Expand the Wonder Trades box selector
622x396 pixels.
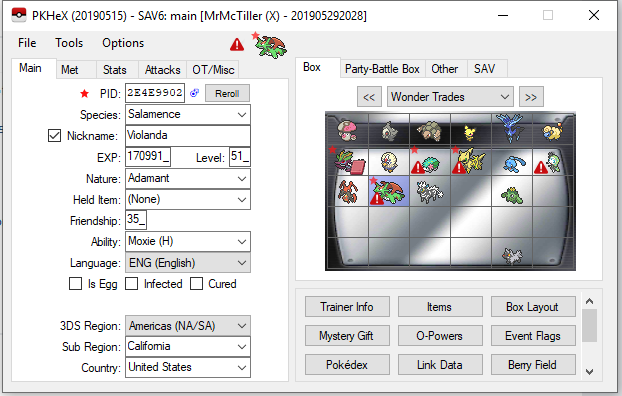[450, 97]
